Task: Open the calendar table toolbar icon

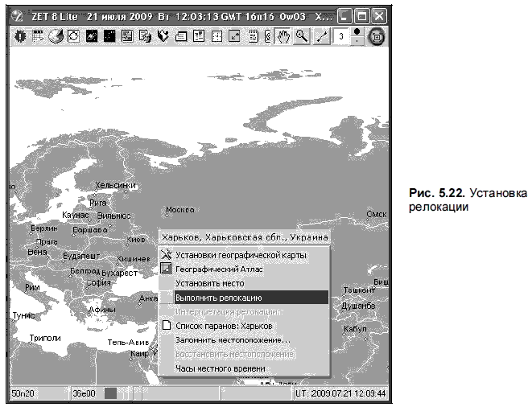Action: tap(38, 36)
